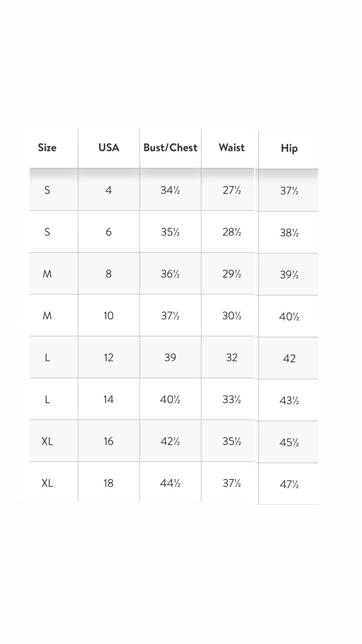Click hip measurement 47½
Screen dimensions: 362x644
tap(289, 484)
